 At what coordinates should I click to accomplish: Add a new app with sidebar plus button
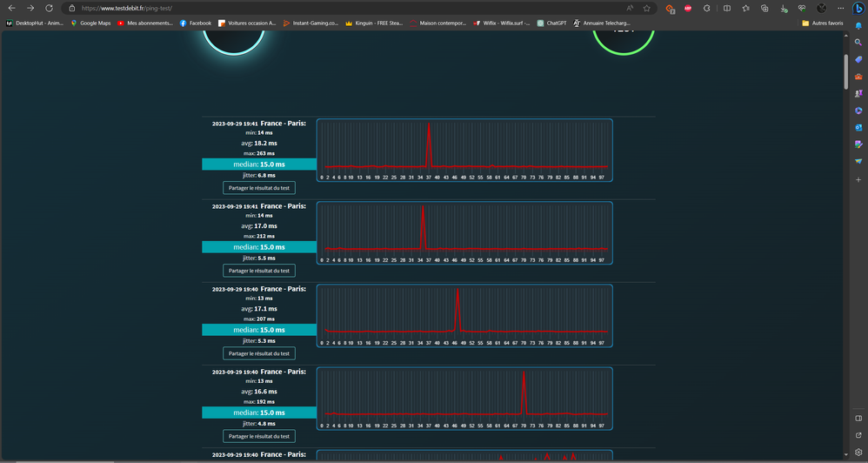click(858, 179)
